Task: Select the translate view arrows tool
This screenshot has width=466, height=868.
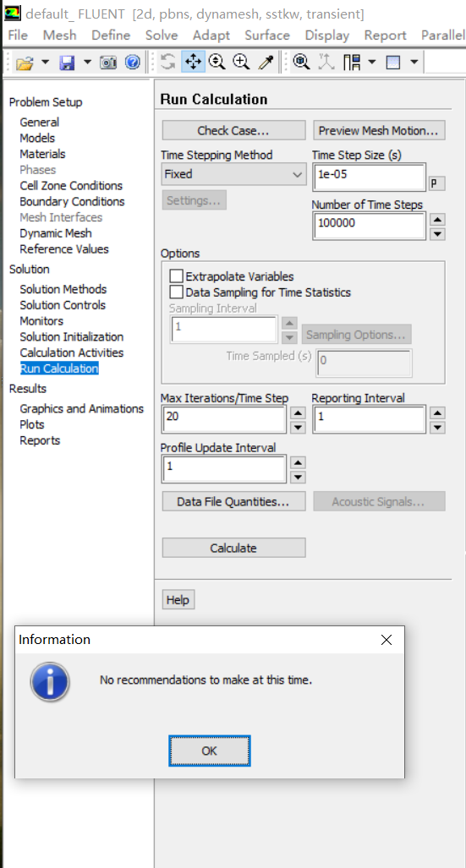Action: click(193, 62)
